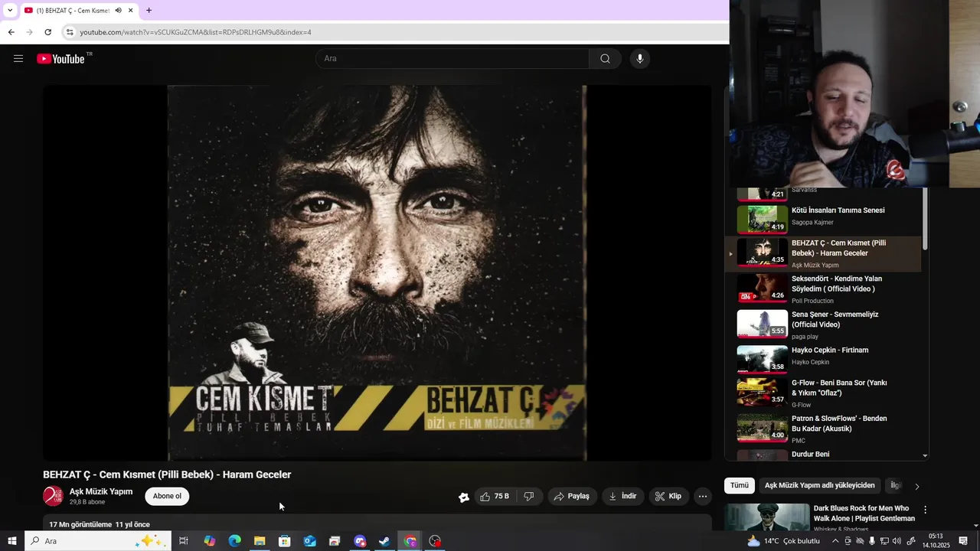Select the Tümü filter chip
980x551 pixels.
click(x=739, y=485)
